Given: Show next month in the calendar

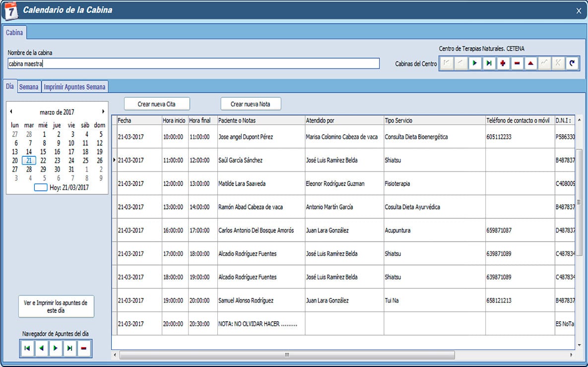Looking at the screenshot, I should (103, 112).
